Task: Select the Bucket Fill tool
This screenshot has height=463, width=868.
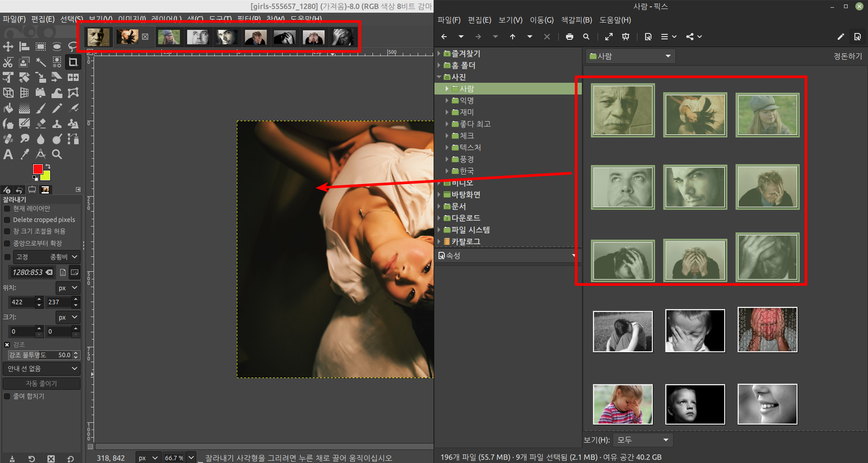Action: click(x=8, y=108)
